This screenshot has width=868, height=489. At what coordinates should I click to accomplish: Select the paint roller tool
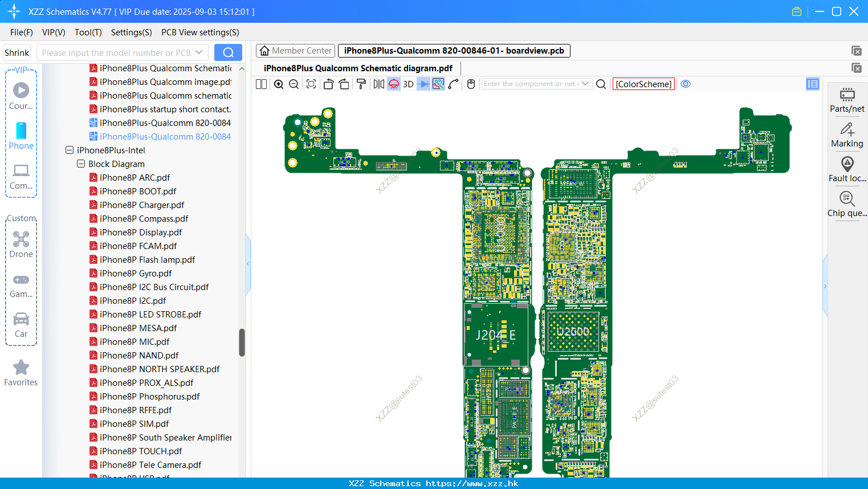(x=361, y=84)
